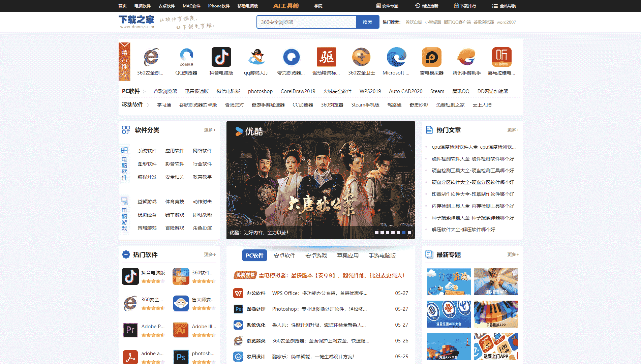
Task: Open the 雷电模拟器 headline promo link
Action: pyautogui.click(x=332, y=275)
